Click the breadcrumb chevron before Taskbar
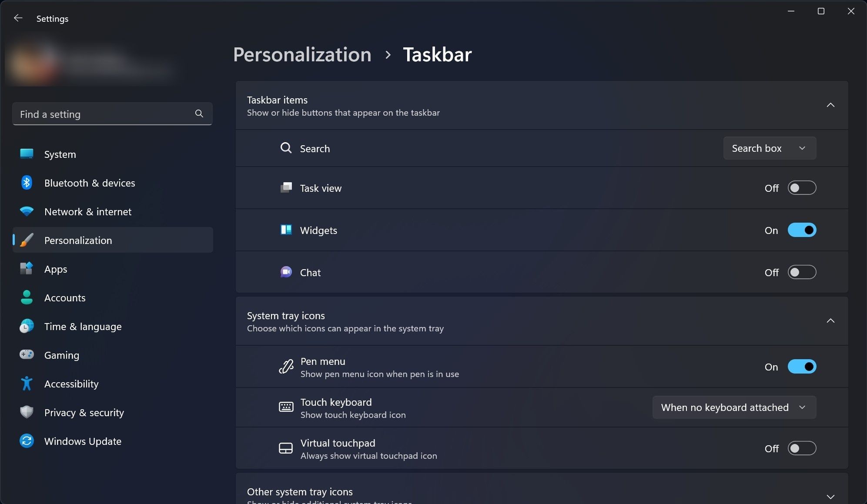Viewport: 867px width, 504px height. point(388,55)
